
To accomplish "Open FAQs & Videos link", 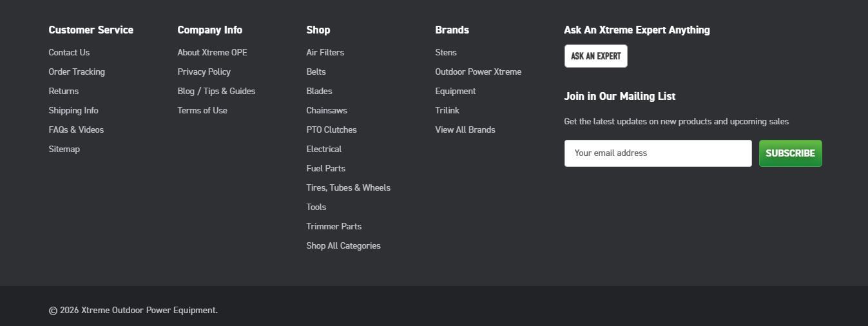I will pyautogui.click(x=76, y=130).
